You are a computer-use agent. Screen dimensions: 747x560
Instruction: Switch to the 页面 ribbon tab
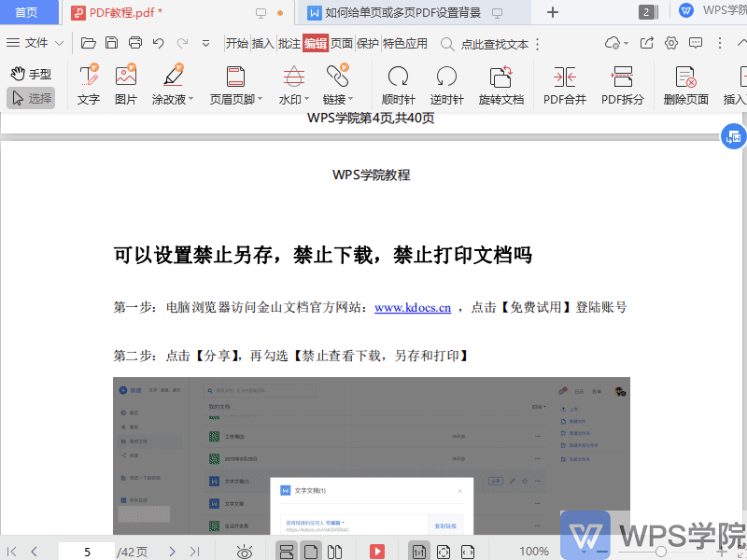click(342, 43)
